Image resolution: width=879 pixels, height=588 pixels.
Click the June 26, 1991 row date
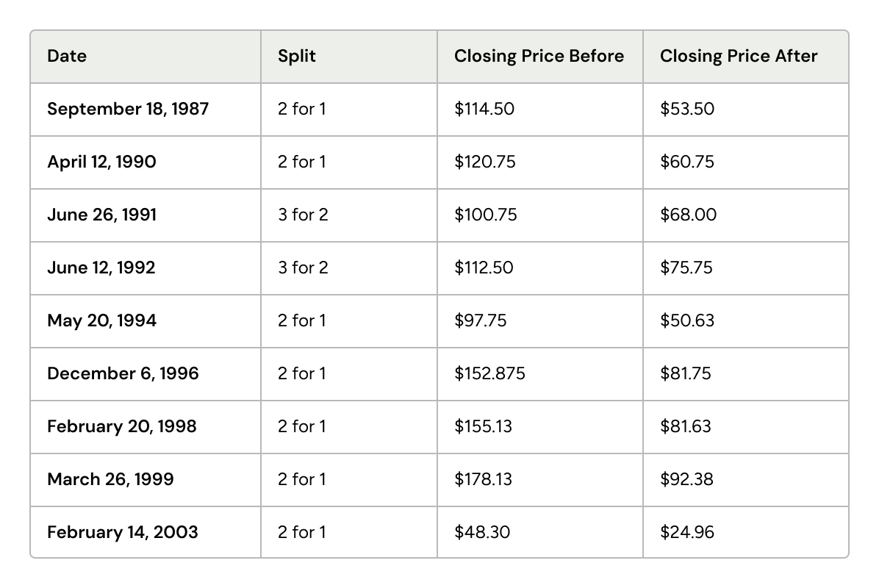click(101, 215)
